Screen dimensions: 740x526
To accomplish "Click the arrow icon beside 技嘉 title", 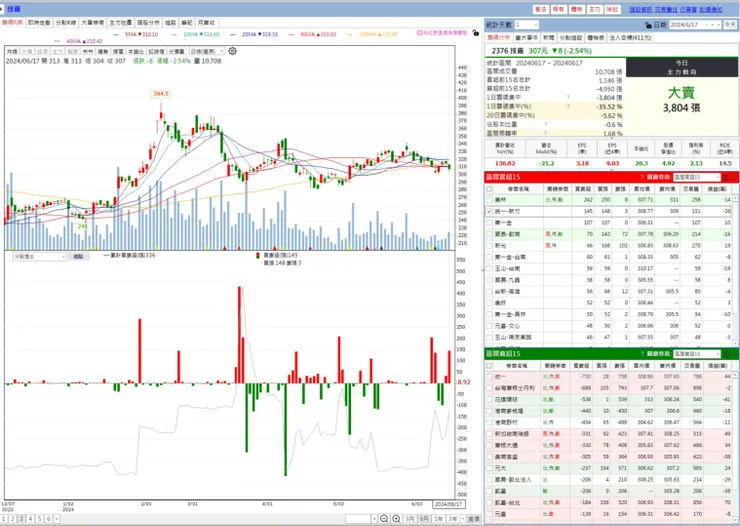I will (2, 9).
